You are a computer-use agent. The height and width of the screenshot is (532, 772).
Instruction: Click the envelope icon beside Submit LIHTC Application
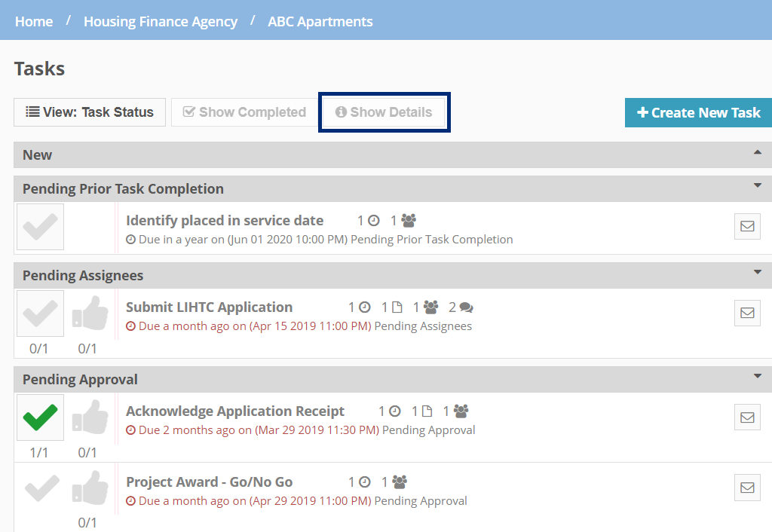[747, 313]
